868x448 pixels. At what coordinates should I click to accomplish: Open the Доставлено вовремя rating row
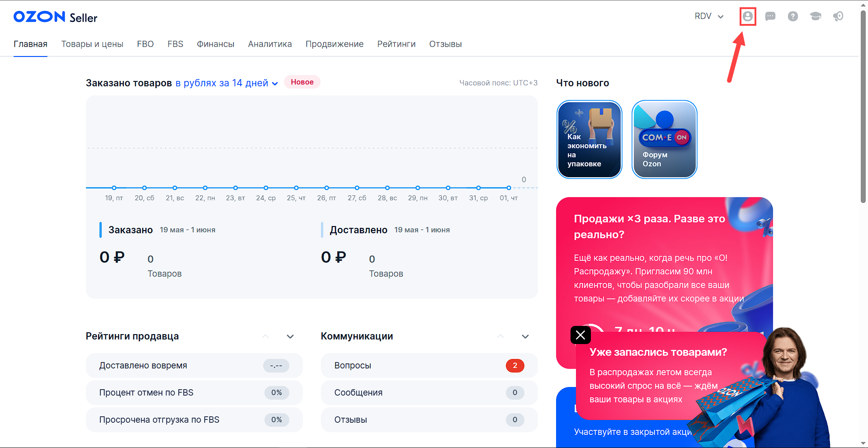point(194,365)
